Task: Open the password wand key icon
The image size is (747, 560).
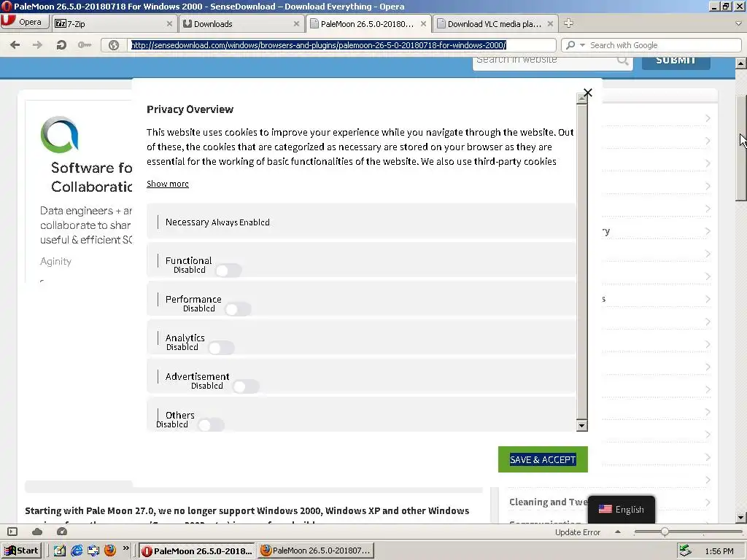Action: coord(85,44)
